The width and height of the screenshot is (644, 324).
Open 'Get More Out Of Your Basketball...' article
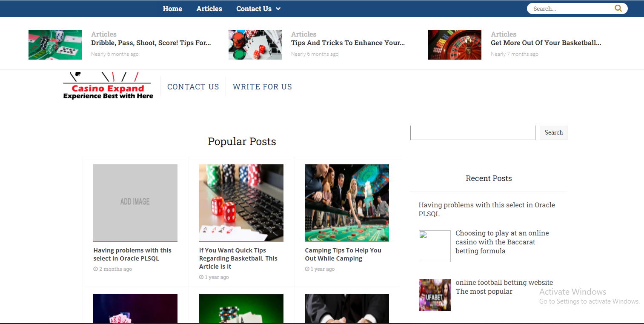pos(546,43)
